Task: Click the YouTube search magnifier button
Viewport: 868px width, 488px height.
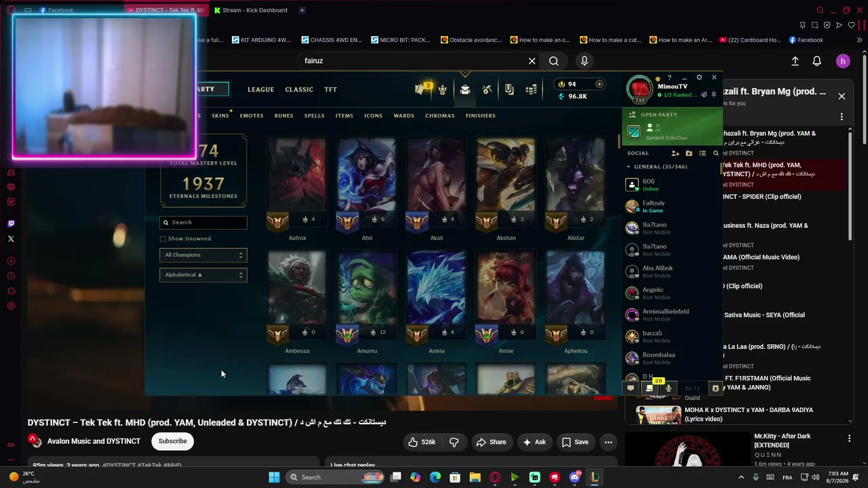Action: tap(554, 61)
